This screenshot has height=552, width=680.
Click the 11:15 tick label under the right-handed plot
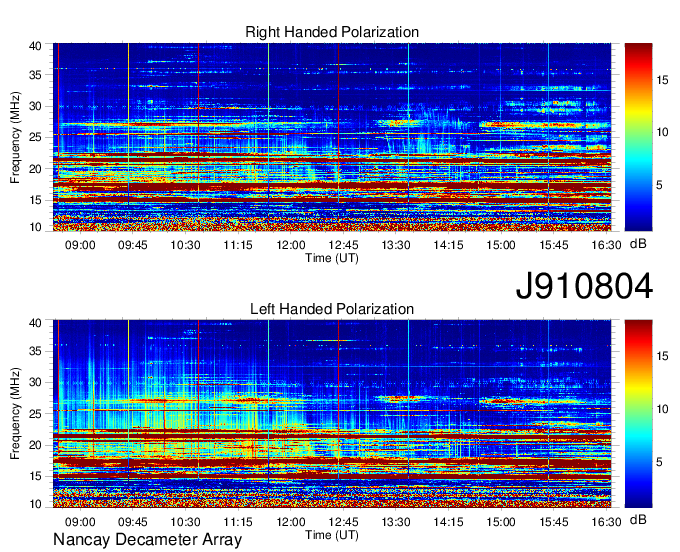(238, 245)
